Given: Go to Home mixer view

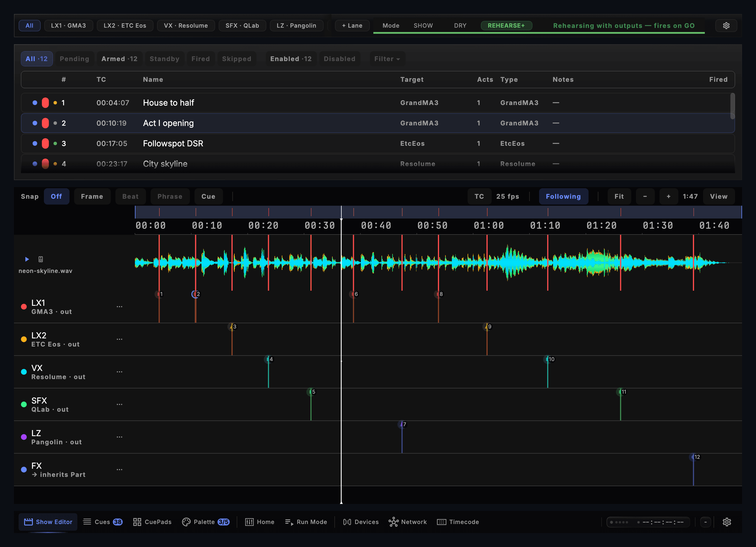Looking at the screenshot, I should [260, 522].
